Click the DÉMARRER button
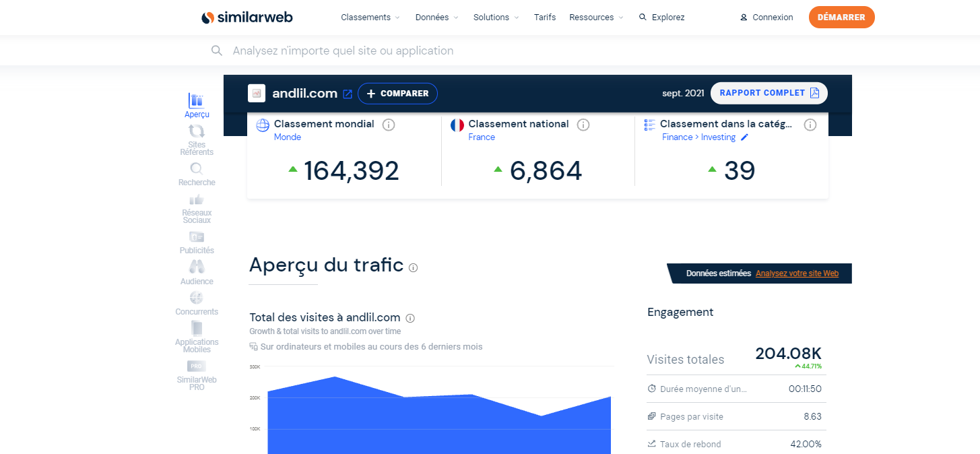The height and width of the screenshot is (454, 980). [x=841, y=18]
